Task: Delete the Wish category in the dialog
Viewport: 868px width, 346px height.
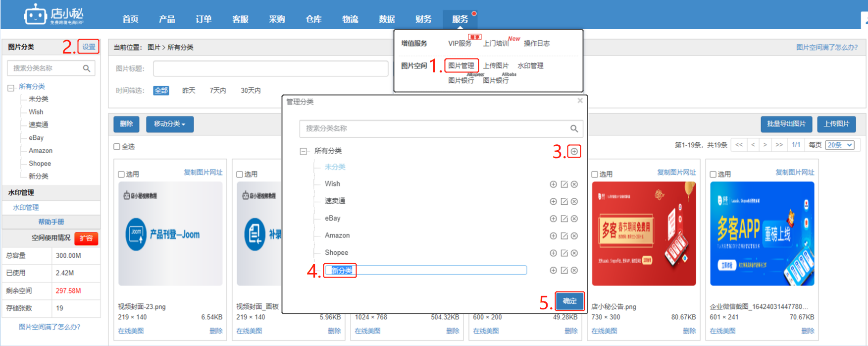Action: (x=574, y=184)
